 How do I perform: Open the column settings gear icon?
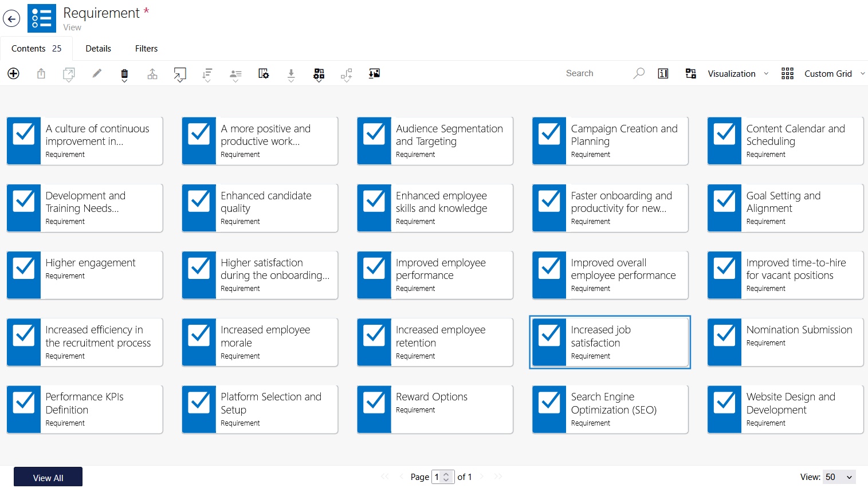(x=264, y=73)
